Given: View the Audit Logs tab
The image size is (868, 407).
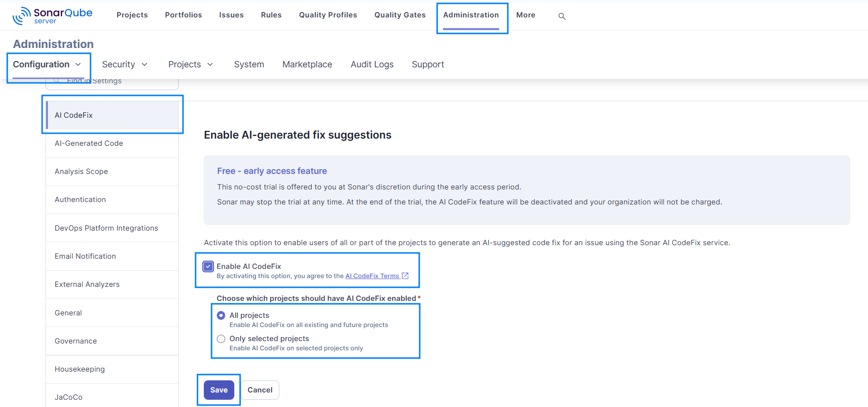Looking at the screenshot, I should click(372, 64).
